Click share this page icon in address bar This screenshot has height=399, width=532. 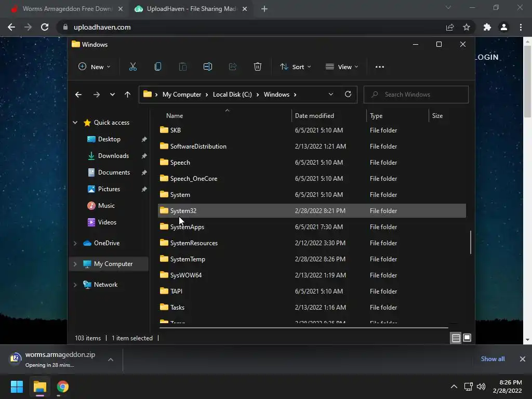tap(450, 27)
